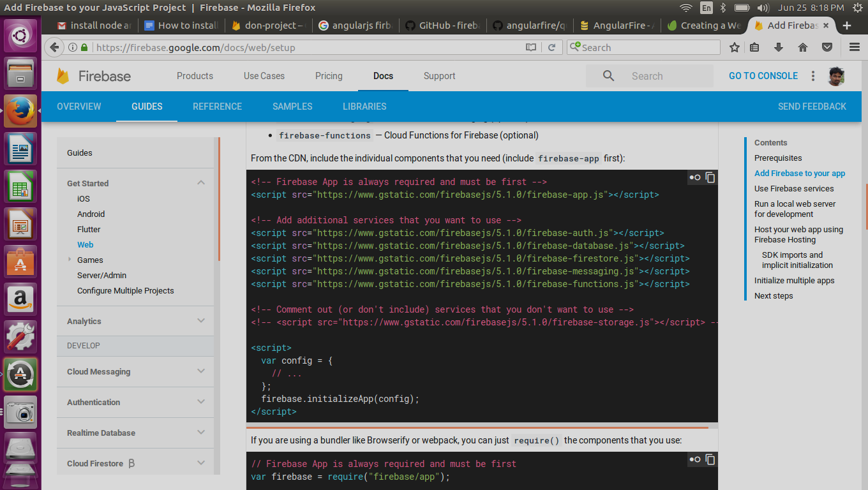
Task: Show bookmarks list icon in Firefox toolbar
Action: [754, 47]
